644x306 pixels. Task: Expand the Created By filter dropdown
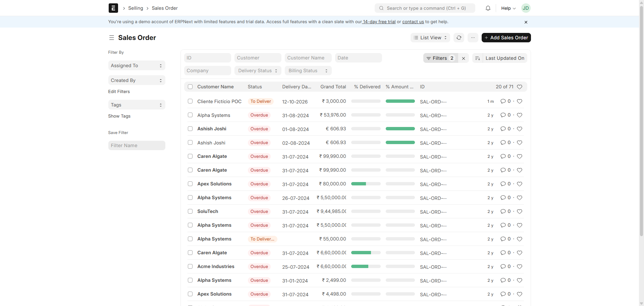coord(137,80)
